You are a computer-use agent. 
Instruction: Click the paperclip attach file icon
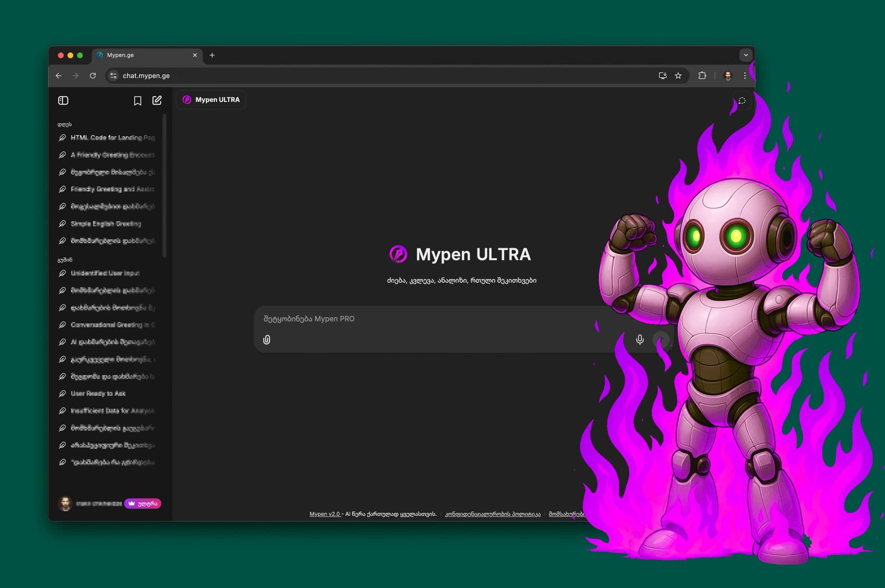coord(267,340)
